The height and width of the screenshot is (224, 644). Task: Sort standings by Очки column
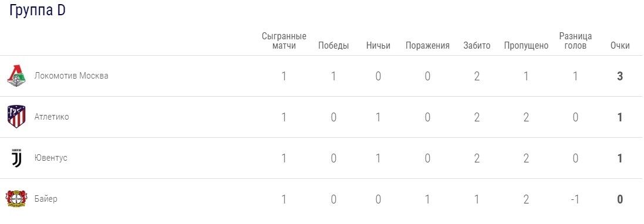click(x=620, y=46)
